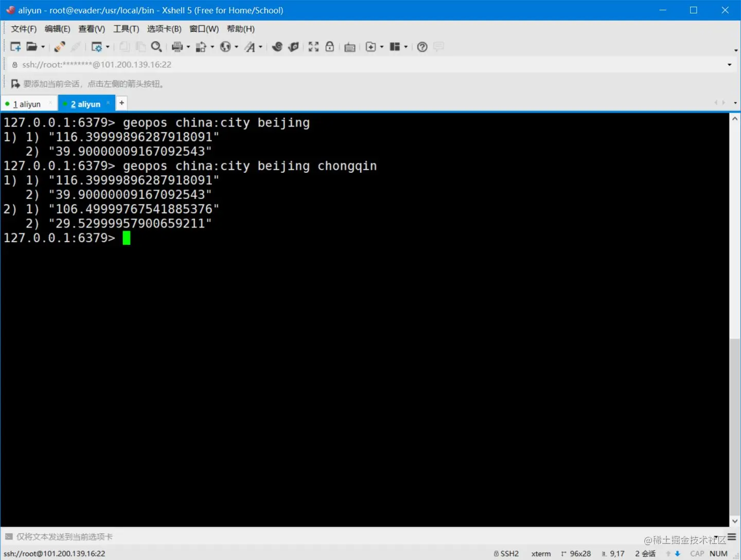Click the Open session folder icon
This screenshot has height=560, width=741.
(x=32, y=47)
